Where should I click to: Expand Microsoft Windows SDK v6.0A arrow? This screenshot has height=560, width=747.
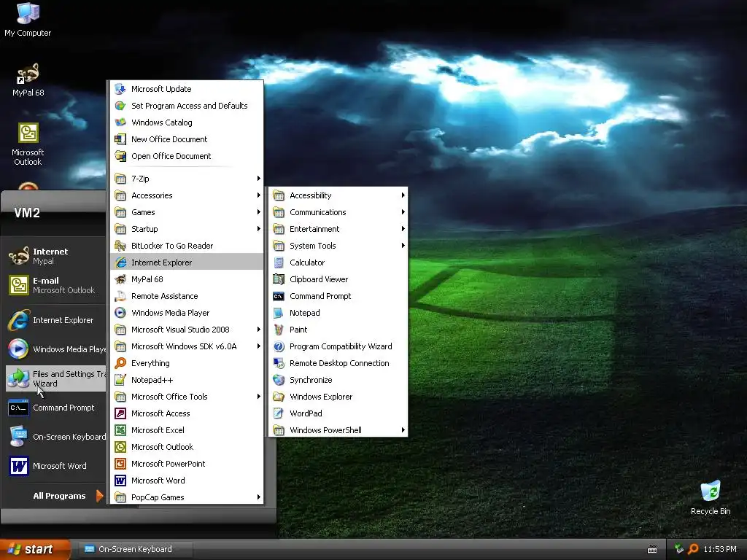pyautogui.click(x=259, y=346)
